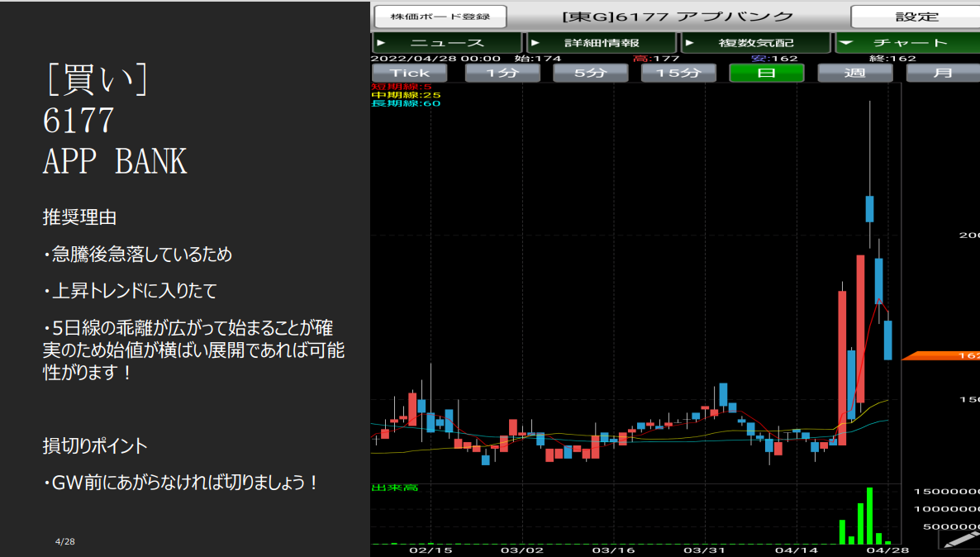Click the orange current price marker

(941, 355)
